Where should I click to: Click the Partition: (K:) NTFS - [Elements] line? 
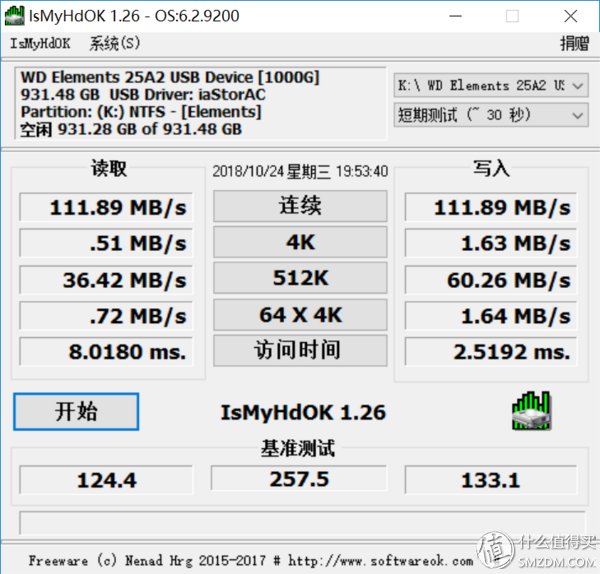pyautogui.click(x=141, y=112)
